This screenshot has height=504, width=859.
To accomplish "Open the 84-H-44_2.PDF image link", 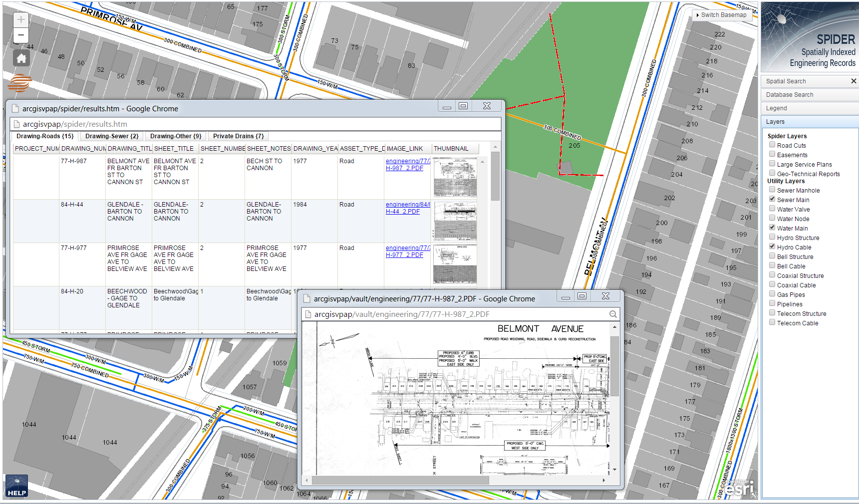I will point(405,208).
